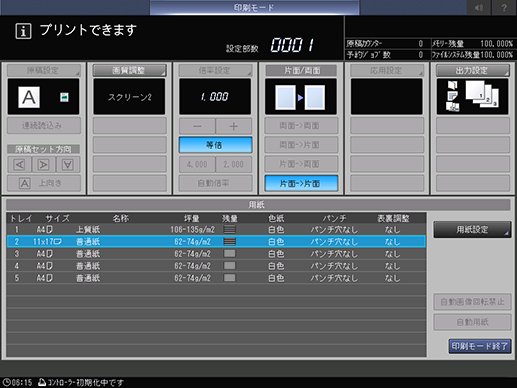Viewport: 517px width, 388px height.
Task: Open the 画質調整 image quality panel
Action: 129,70
